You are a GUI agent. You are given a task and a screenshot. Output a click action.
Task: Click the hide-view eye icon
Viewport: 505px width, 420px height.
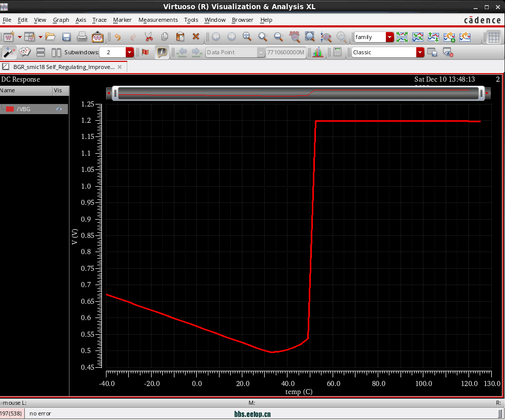[448, 52]
